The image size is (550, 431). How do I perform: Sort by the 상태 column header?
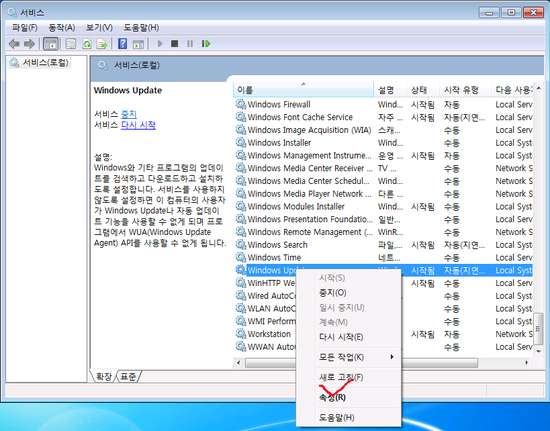[x=423, y=89]
